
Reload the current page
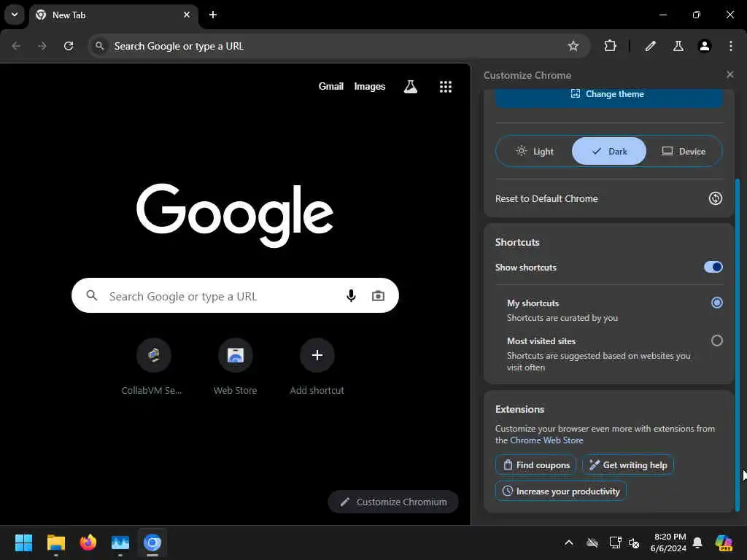tap(69, 46)
